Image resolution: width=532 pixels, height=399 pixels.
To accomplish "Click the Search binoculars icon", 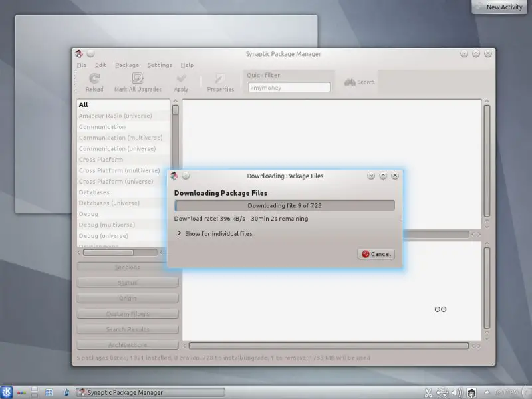I will pos(350,82).
